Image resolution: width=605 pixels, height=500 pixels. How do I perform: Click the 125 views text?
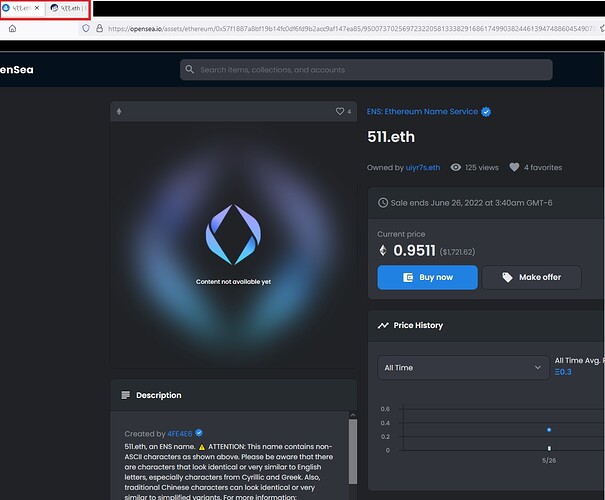coord(482,167)
